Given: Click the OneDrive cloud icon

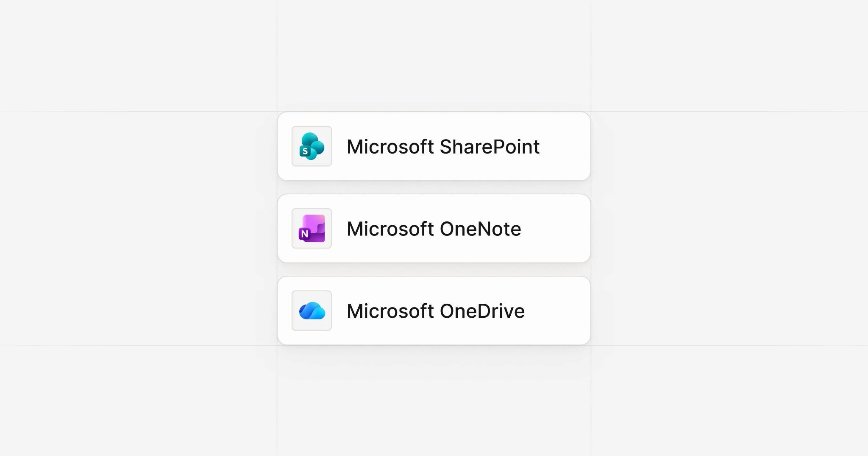Looking at the screenshot, I should pyautogui.click(x=312, y=311).
